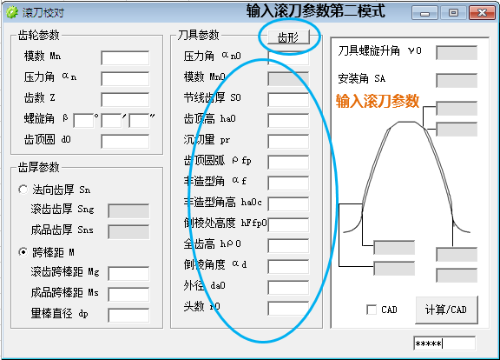500x360 pixels.
Task: Close the 滚刀校对 window
Action: [x=482, y=13]
